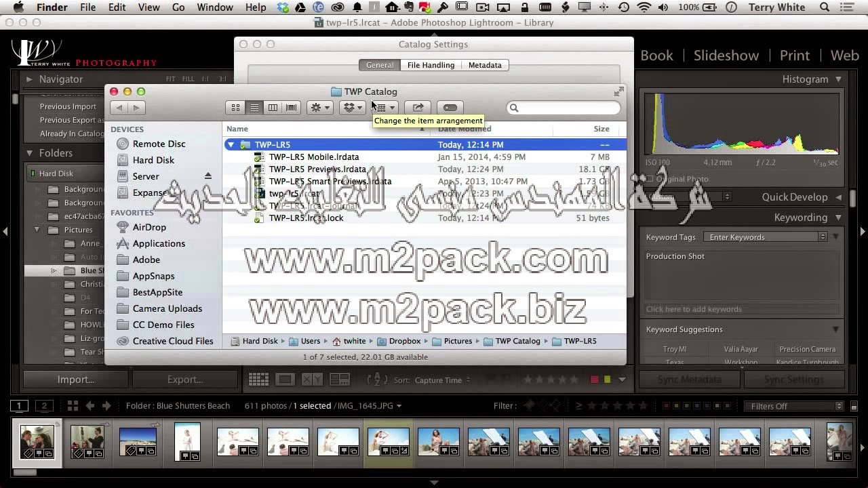Screen dimensions: 868x488
Task: Click Dropbox in the Finder path bar
Action: [x=399, y=342]
